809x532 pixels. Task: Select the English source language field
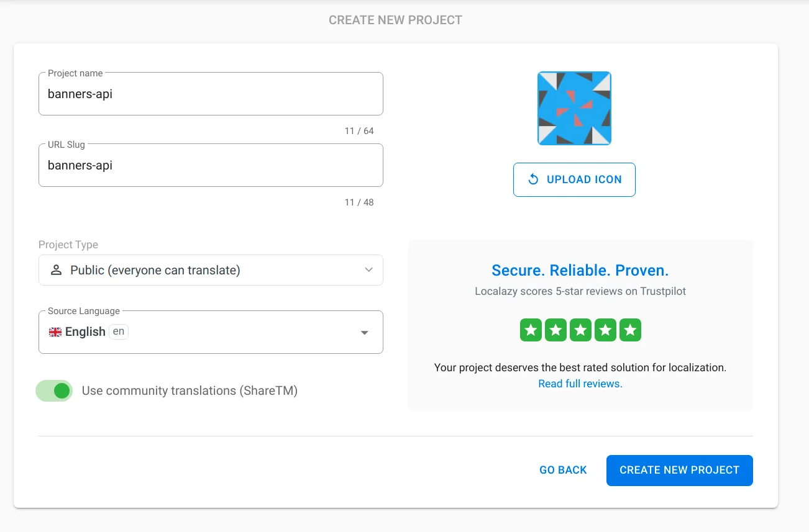pos(199,332)
